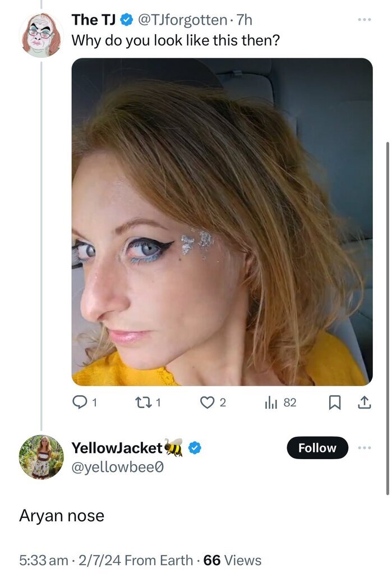Screen dimensions: 392x574
Task: Click the 7h tweet timestamp
Action: point(245,20)
